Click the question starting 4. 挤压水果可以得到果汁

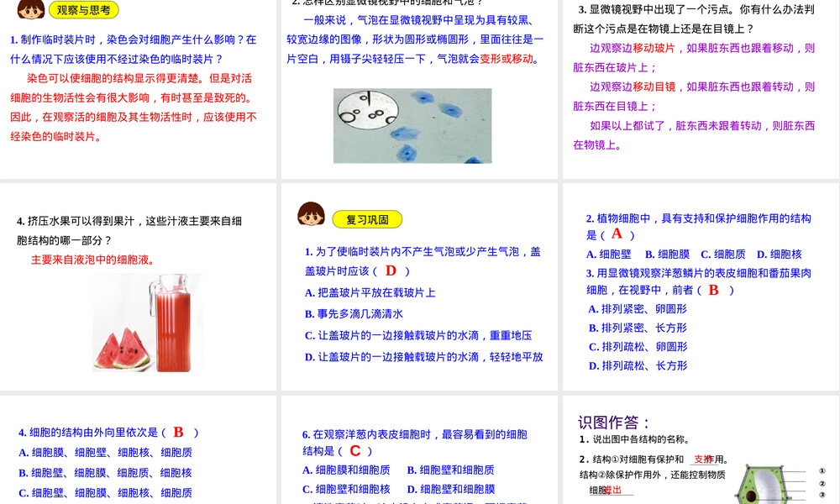tap(129, 230)
